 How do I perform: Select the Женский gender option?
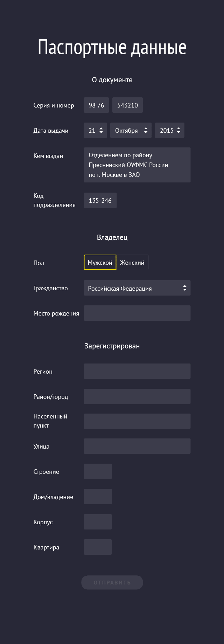tap(132, 262)
